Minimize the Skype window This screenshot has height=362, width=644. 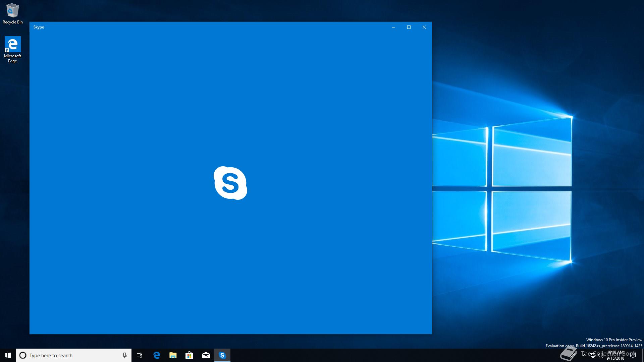[x=393, y=27]
